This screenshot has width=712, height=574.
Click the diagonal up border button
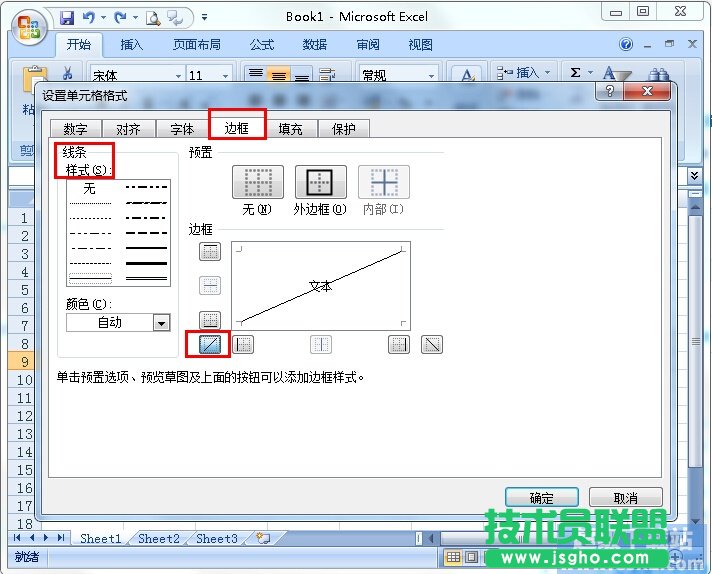[210, 345]
